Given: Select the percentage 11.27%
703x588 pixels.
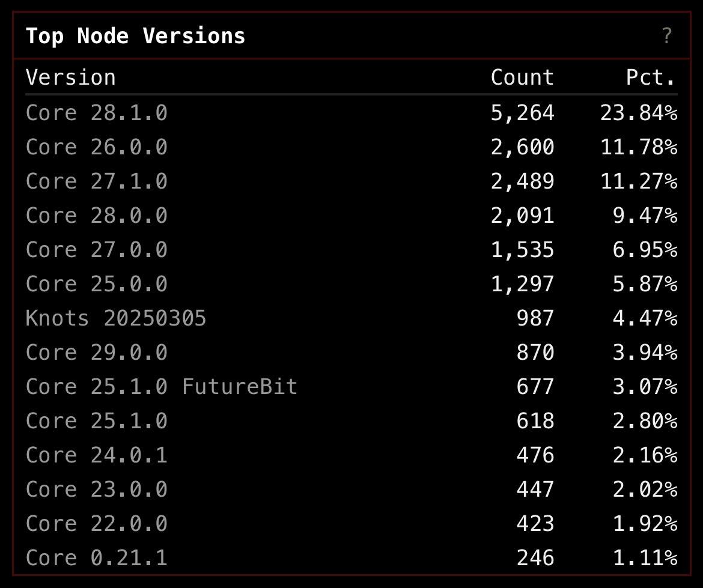Looking at the screenshot, I should pos(639,181).
